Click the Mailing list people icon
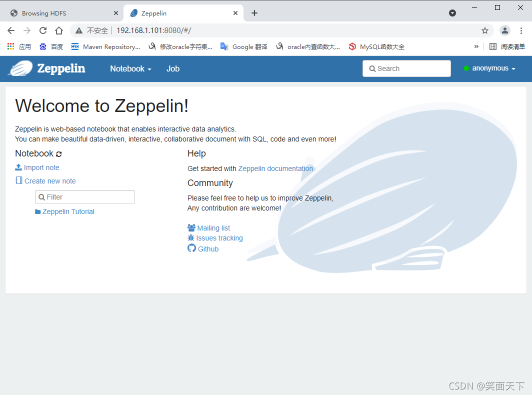Screen dimensions: 532x395 tap(191, 227)
